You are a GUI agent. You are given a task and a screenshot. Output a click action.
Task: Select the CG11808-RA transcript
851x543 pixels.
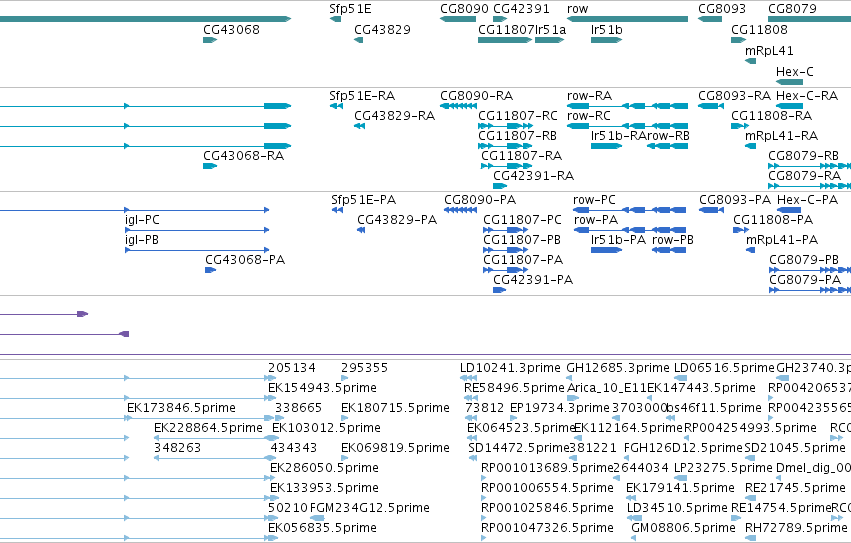[739, 126]
